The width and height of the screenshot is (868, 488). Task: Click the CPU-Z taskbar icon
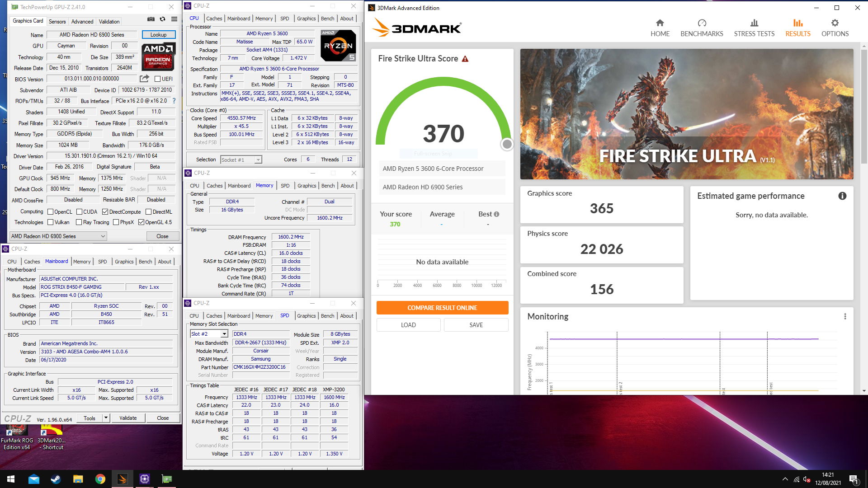[x=144, y=479]
